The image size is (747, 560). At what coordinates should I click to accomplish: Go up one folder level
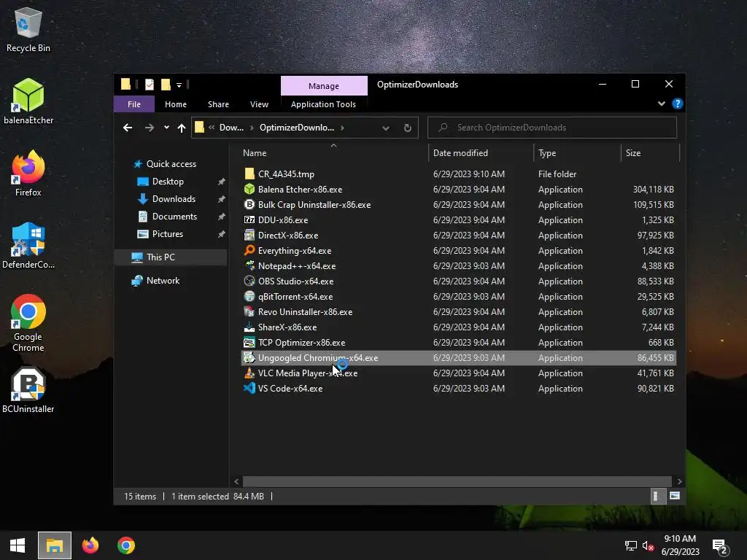click(x=182, y=128)
